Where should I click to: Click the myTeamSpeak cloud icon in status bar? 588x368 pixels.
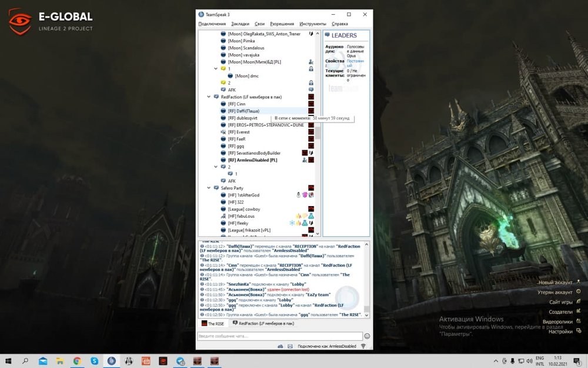pos(280,346)
